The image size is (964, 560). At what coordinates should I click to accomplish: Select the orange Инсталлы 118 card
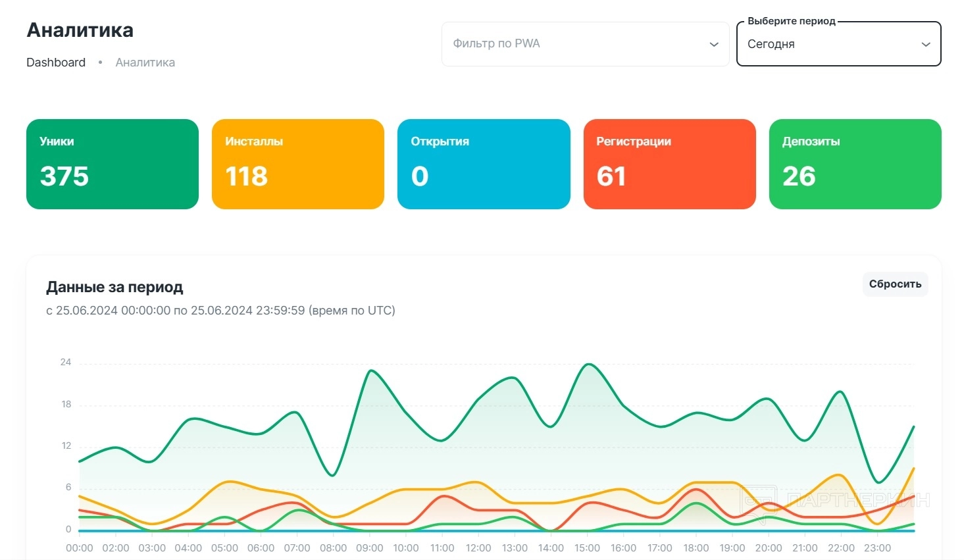point(298,164)
